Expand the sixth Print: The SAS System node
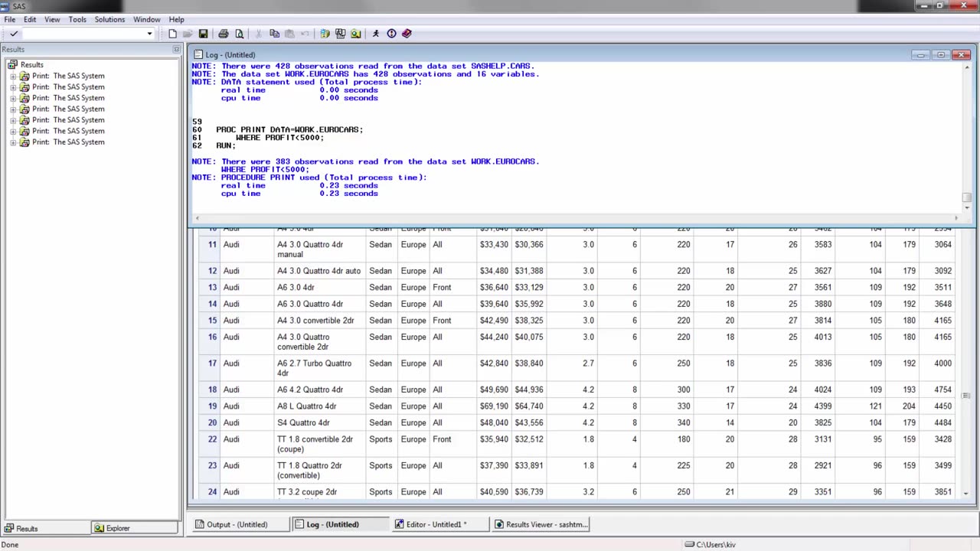 coord(13,131)
